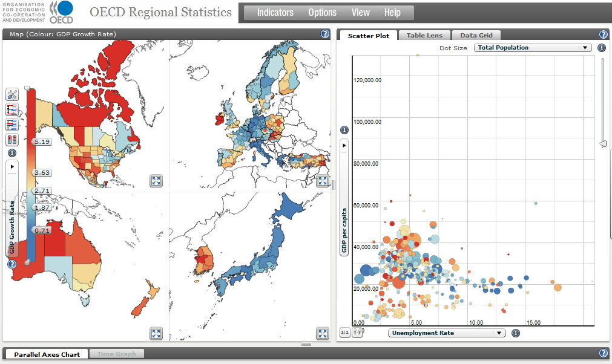Reset scatter plot zoom with 1:1 button
The height and width of the screenshot is (364, 612).
pyautogui.click(x=344, y=333)
